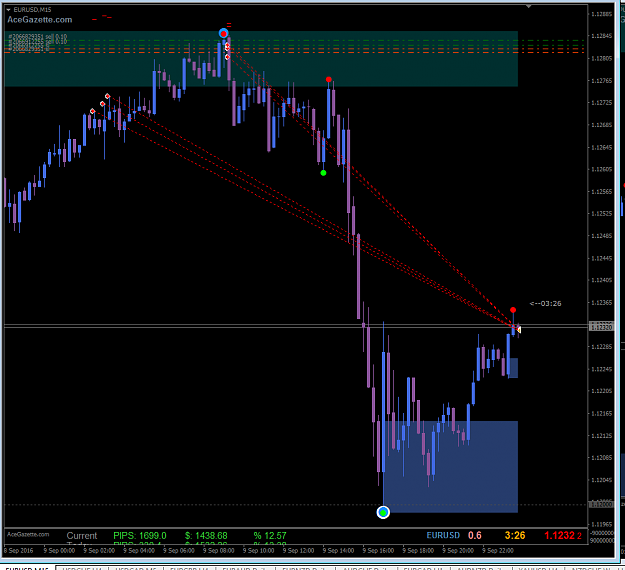Click the 1.11965 price axis label
Screen dimensions: 625x570
point(601,524)
